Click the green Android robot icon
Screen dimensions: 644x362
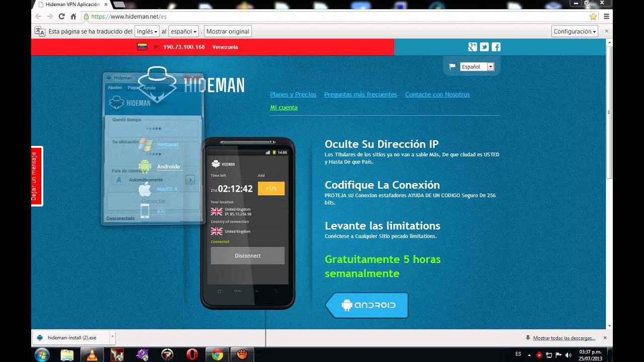tap(145, 166)
